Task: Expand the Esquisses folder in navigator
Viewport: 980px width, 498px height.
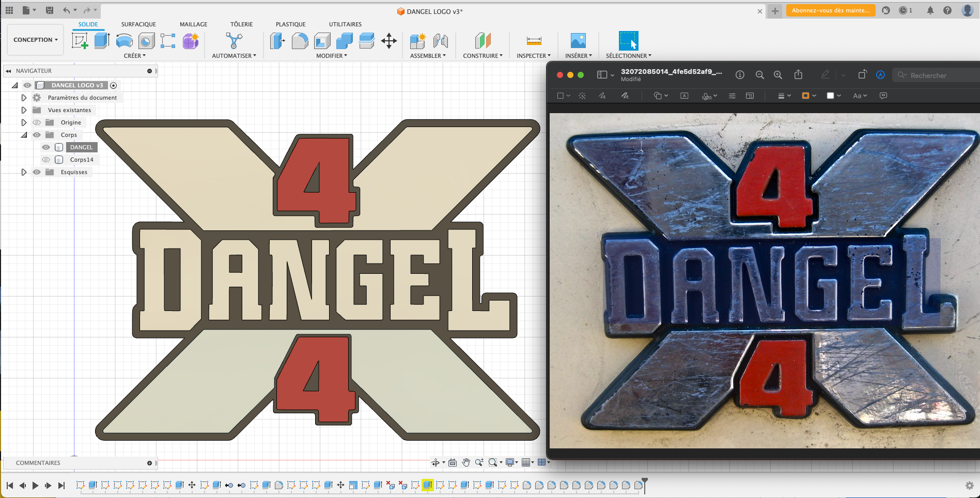Action: click(24, 172)
